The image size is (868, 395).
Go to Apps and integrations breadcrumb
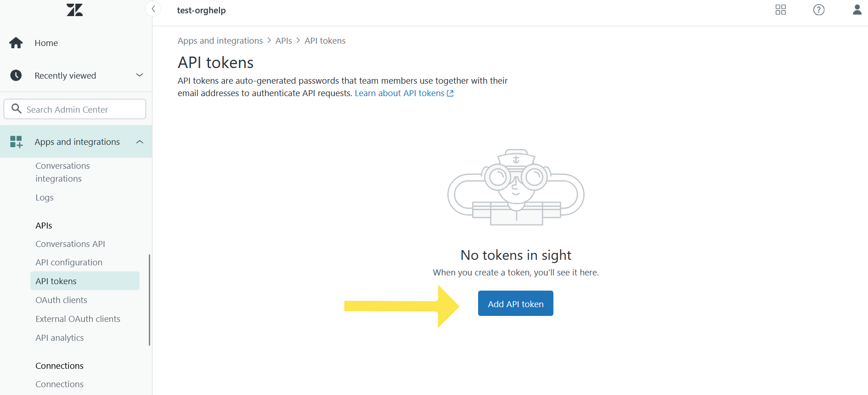coord(220,40)
